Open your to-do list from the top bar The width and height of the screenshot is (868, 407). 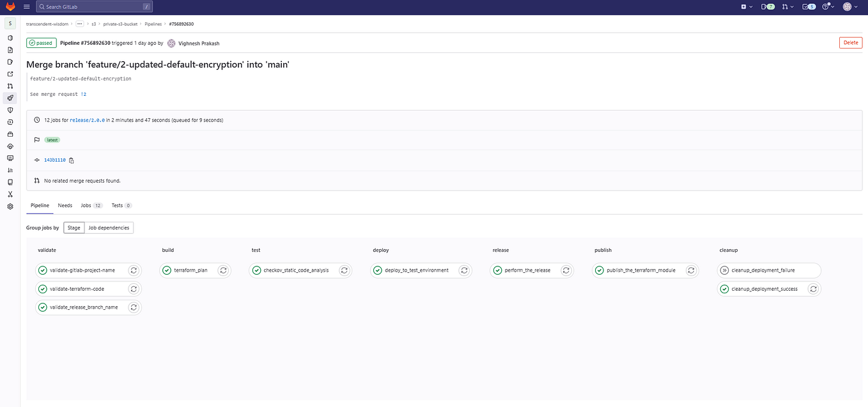[x=804, y=6]
